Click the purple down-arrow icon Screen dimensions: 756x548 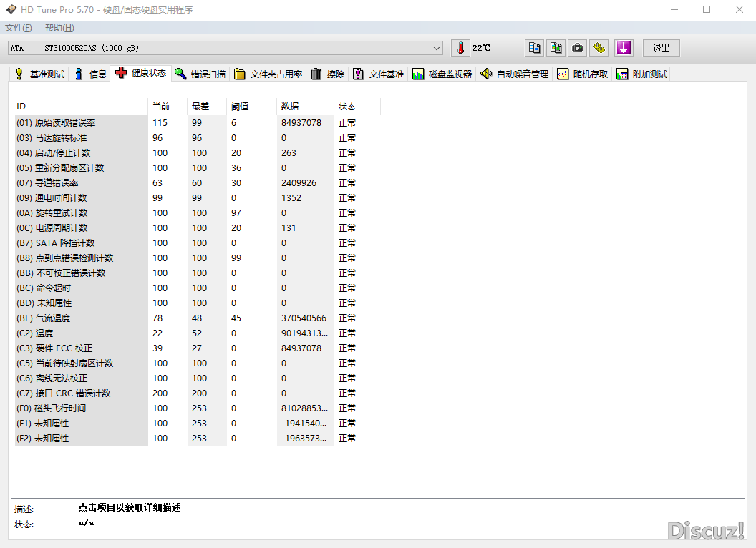point(624,48)
